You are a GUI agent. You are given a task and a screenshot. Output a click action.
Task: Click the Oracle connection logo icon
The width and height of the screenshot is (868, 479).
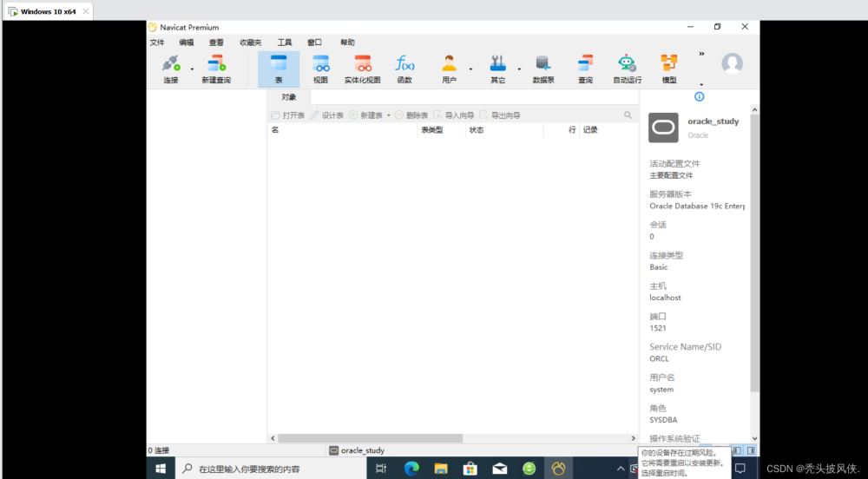click(663, 128)
